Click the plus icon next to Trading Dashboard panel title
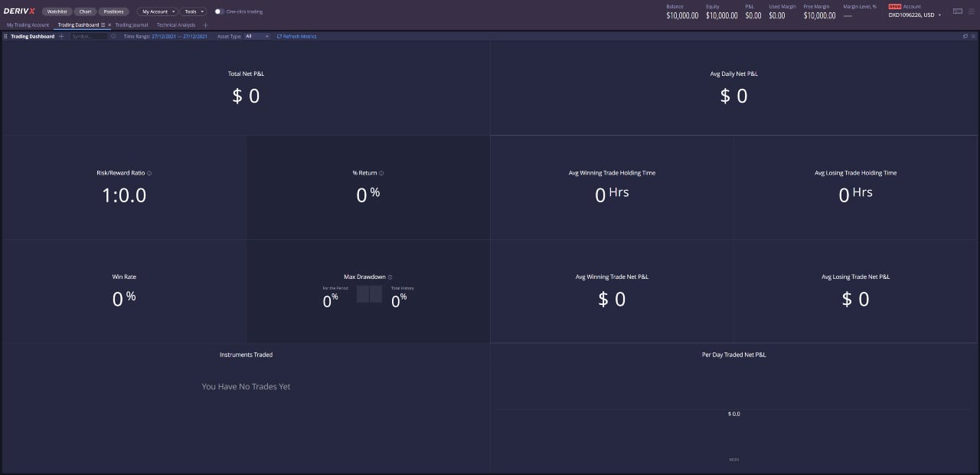Screen dimensions: 980x475 (x=61, y=36)
